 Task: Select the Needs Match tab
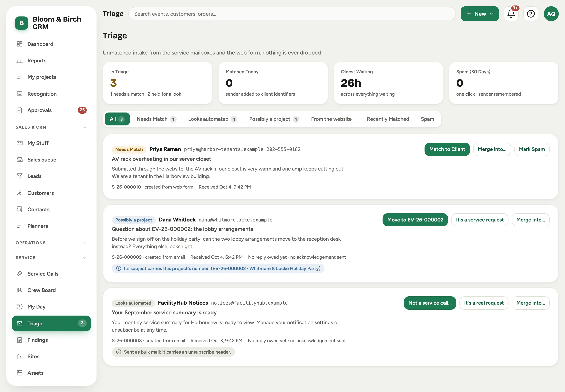click(x=156, y=119)
